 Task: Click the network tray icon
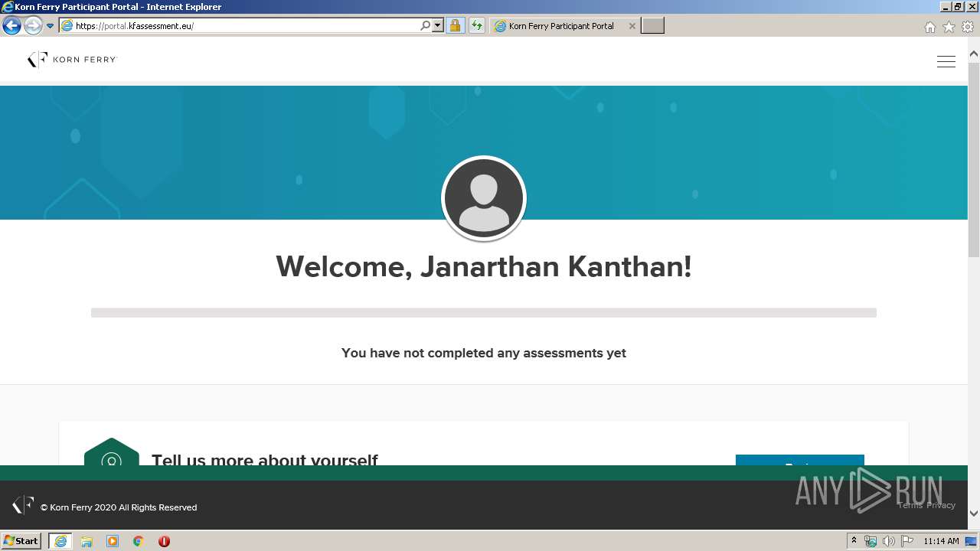[x=871, y=541]
